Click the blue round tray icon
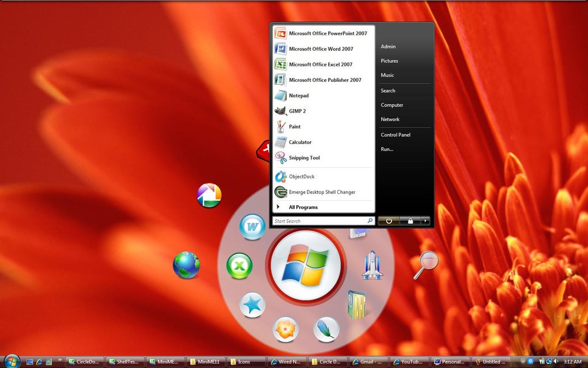This screenshot has height=368, width=588. click(x=530, y=361)
